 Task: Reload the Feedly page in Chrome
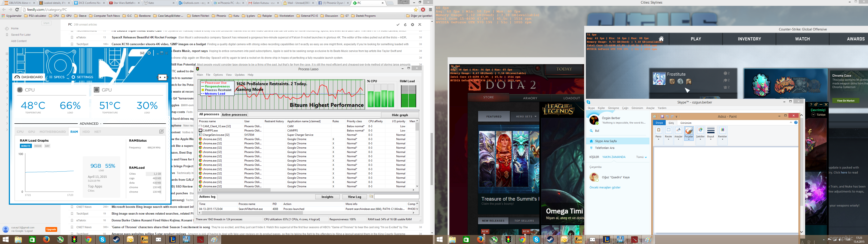[17, 10]
